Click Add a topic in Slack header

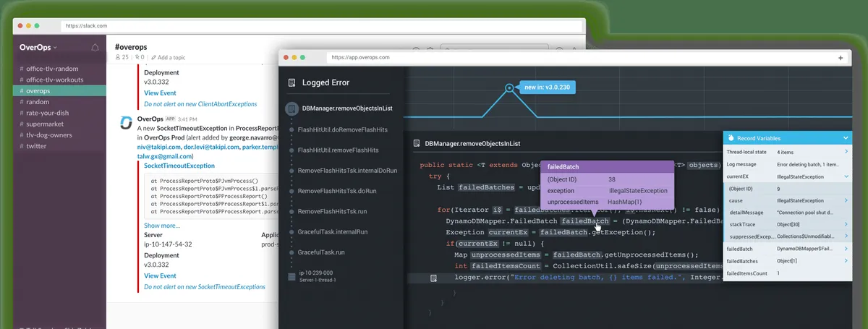tap(168, 57)
